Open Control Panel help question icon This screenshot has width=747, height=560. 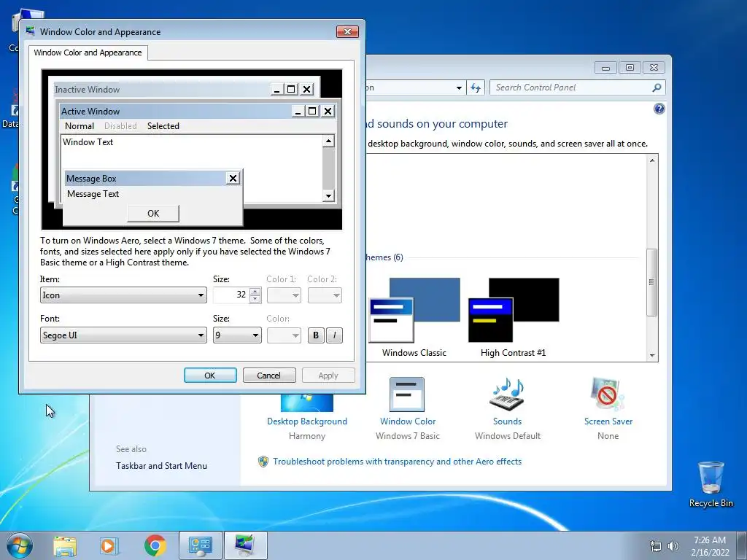(x=659, y=109)
